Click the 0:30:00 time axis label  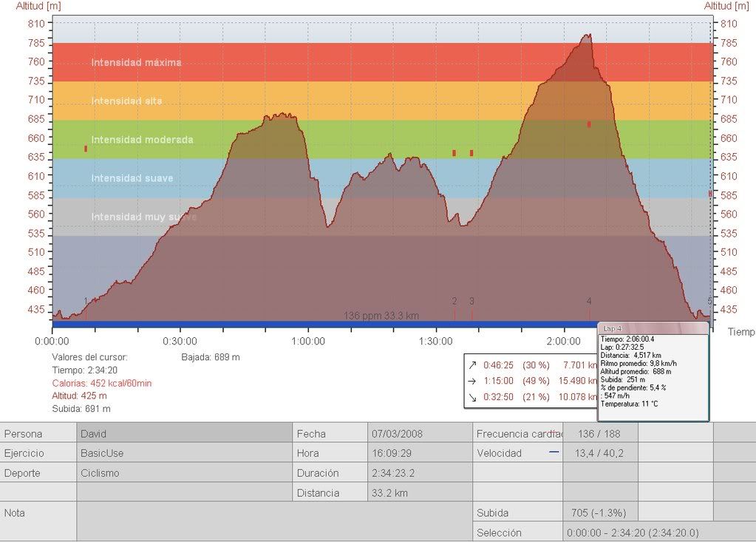click(x=180, y=342)
